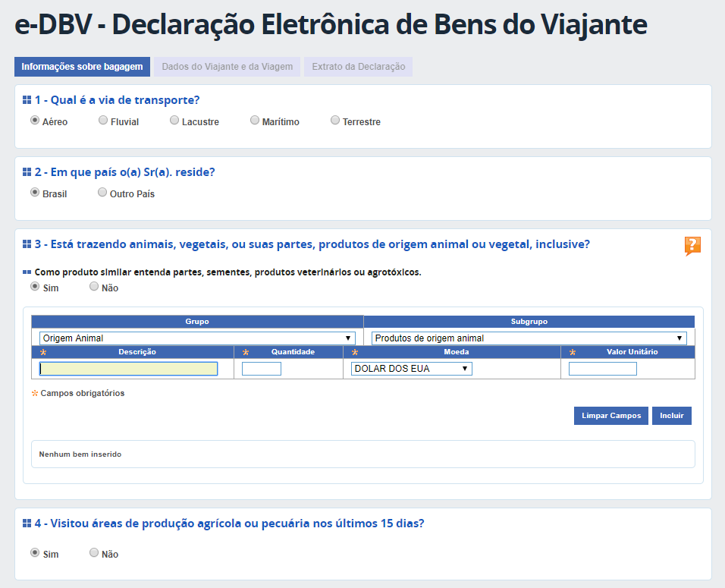The image size is (725, 588).
Task: Open Dados do Viajante e da Viagem tab
Action: (227, 67)
